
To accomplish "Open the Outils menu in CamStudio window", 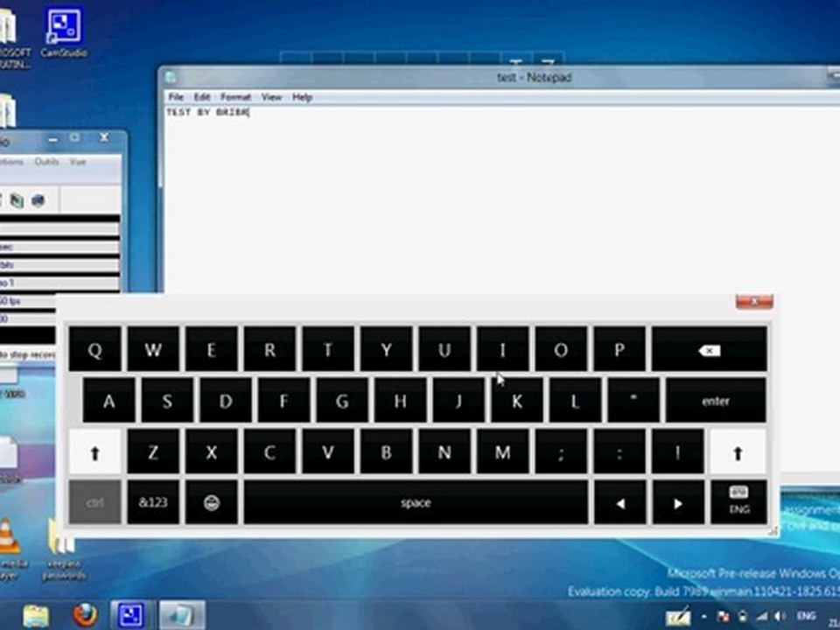I will (x=46, y=161).
